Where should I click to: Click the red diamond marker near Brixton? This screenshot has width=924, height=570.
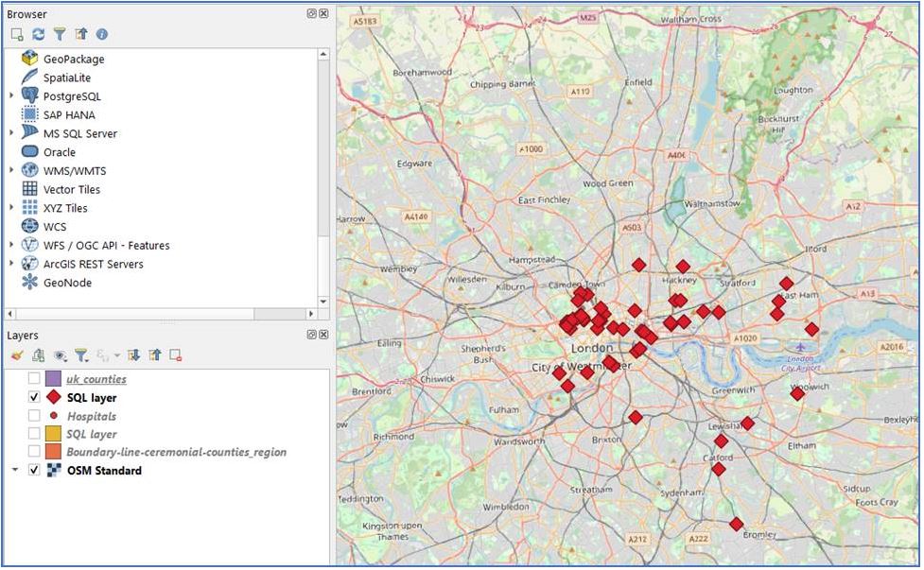(636, 418)
